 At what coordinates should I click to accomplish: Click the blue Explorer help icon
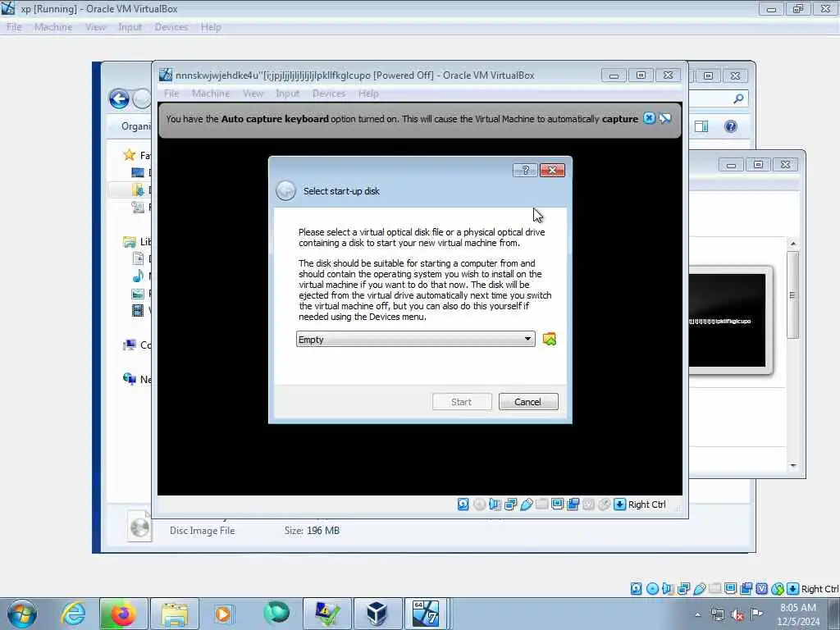pyautogui.click(x=730, y=126)
